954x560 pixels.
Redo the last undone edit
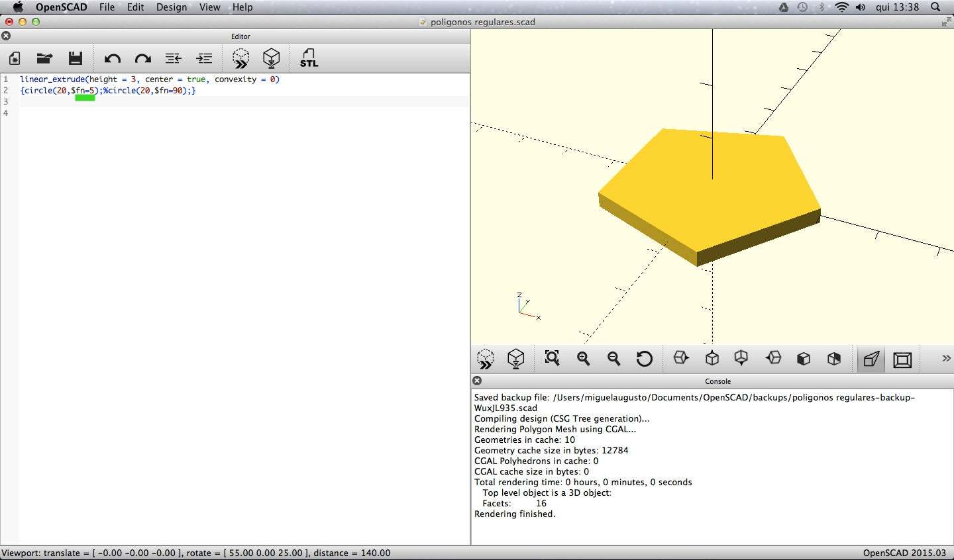point(143,58)
